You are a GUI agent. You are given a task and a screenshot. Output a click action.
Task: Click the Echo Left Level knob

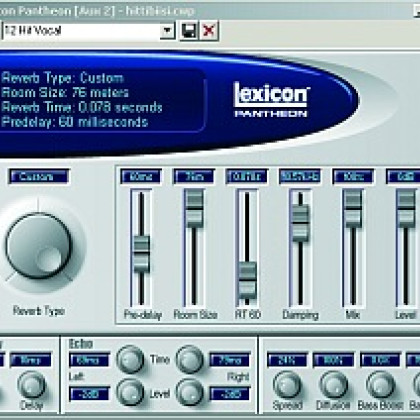[130, 392]
